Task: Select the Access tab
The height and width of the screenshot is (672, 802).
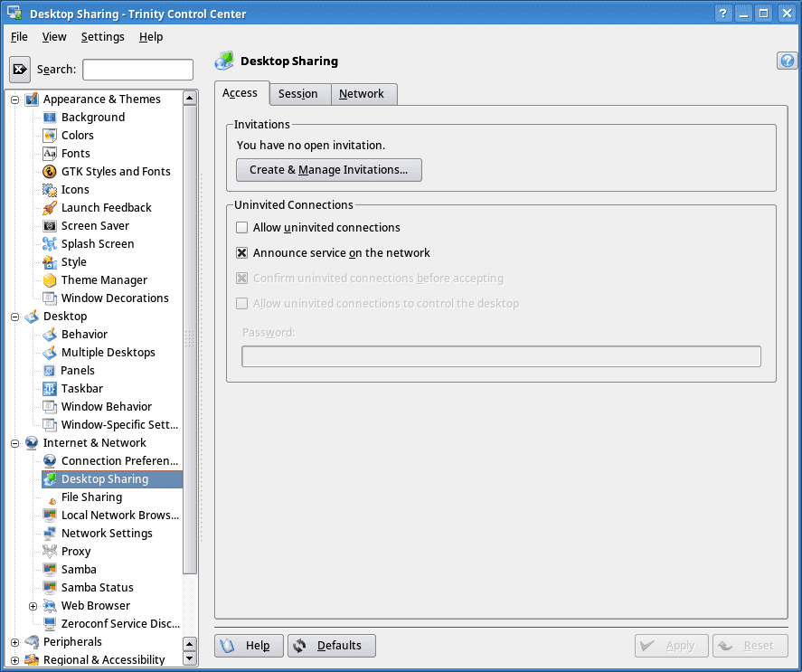Action: click(x=242, y=93)
